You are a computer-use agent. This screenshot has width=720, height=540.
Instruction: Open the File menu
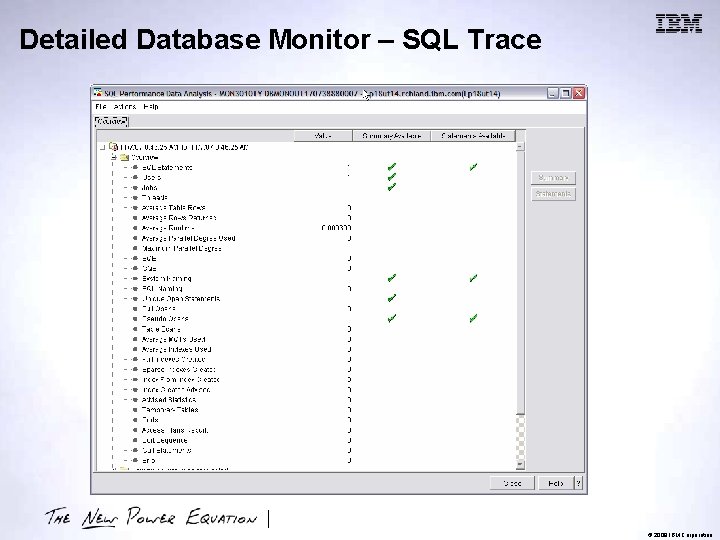point(101,107)
